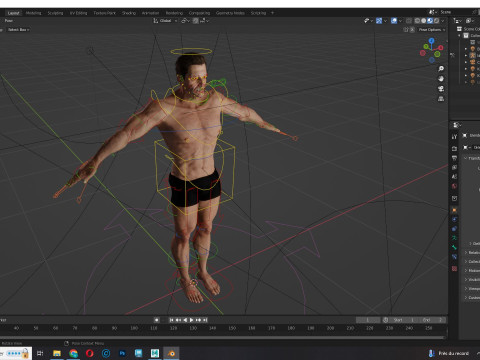Expand the overlays options dropdown arrow

tap(400, 21)
